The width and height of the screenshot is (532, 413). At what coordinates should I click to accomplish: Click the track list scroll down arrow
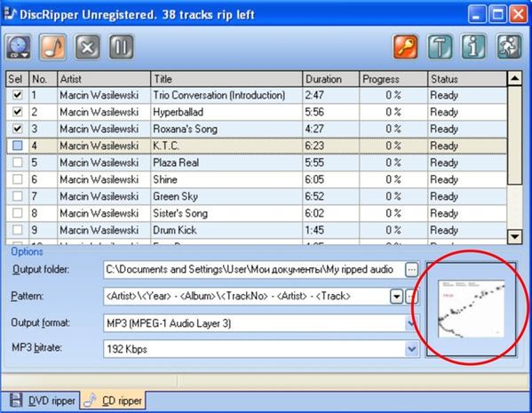click(x=515, y=236)
